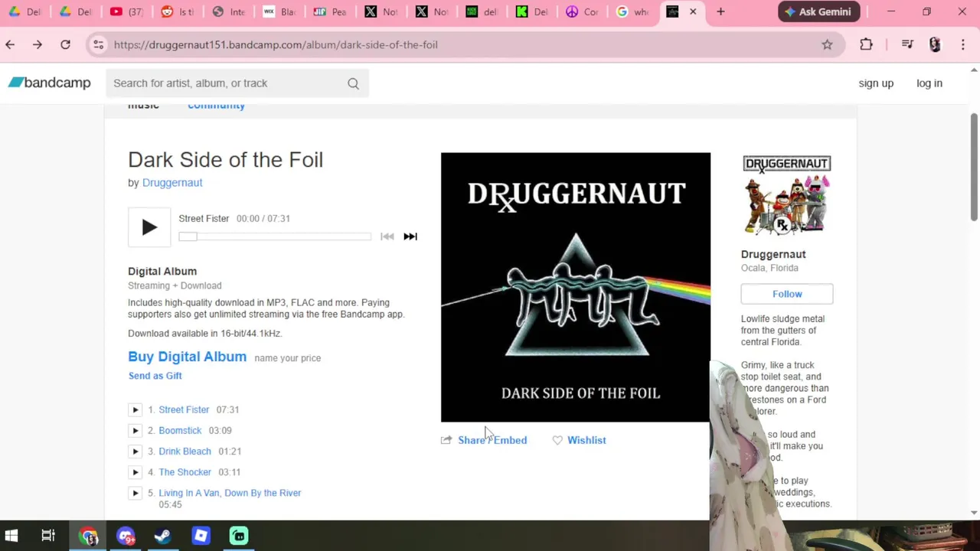Play track 4 The Shocker

pos(135,472)
